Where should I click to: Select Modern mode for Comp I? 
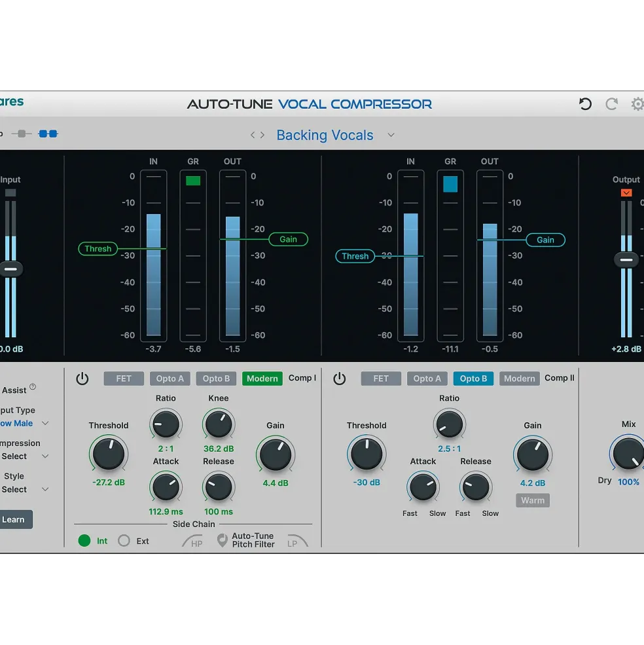262,378
